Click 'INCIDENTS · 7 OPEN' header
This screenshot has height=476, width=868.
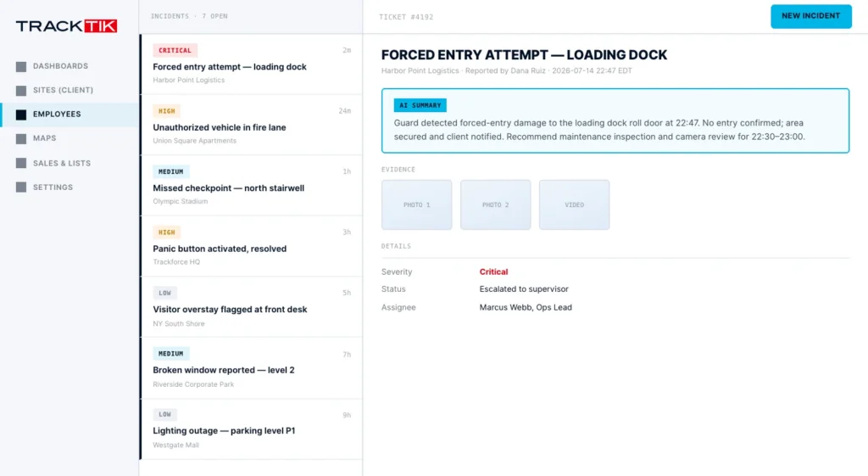click(189, 16)
